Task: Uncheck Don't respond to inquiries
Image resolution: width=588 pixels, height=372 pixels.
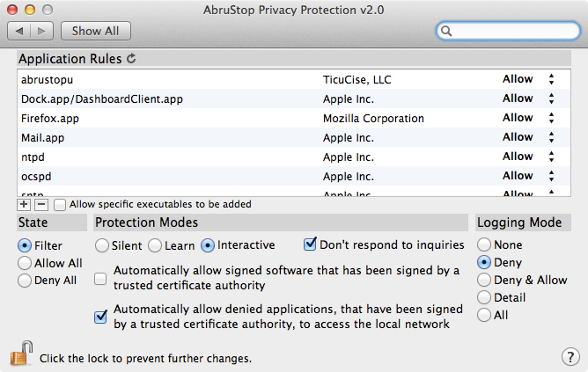Action: (x=310, y=244)
